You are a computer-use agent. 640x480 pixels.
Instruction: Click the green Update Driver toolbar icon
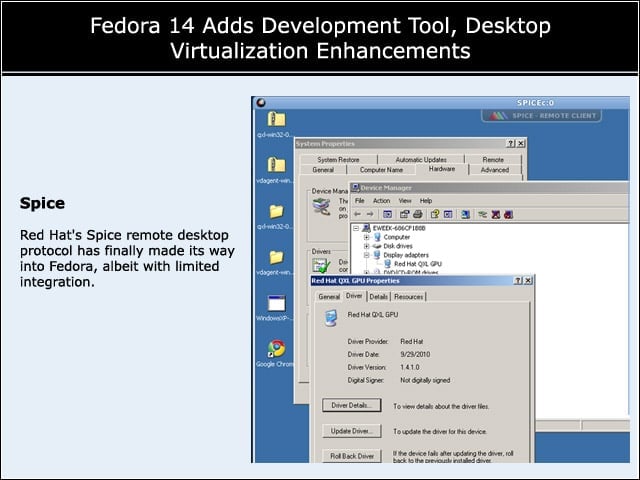click(482, 214)
